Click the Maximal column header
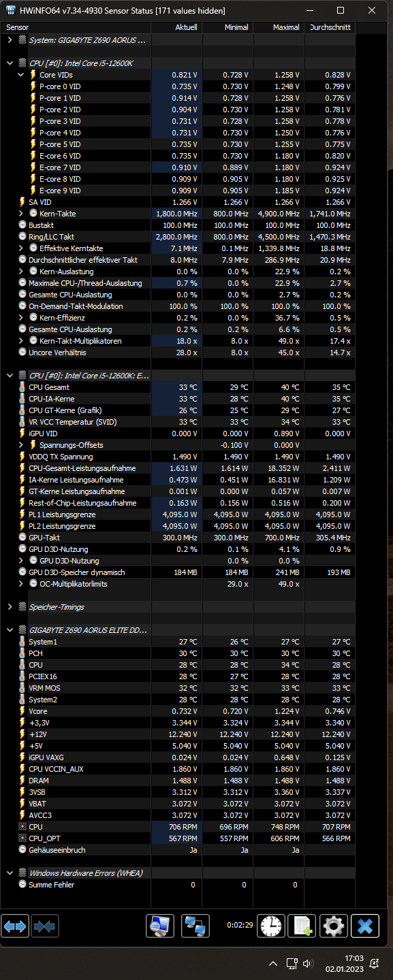 click(279, 27)
